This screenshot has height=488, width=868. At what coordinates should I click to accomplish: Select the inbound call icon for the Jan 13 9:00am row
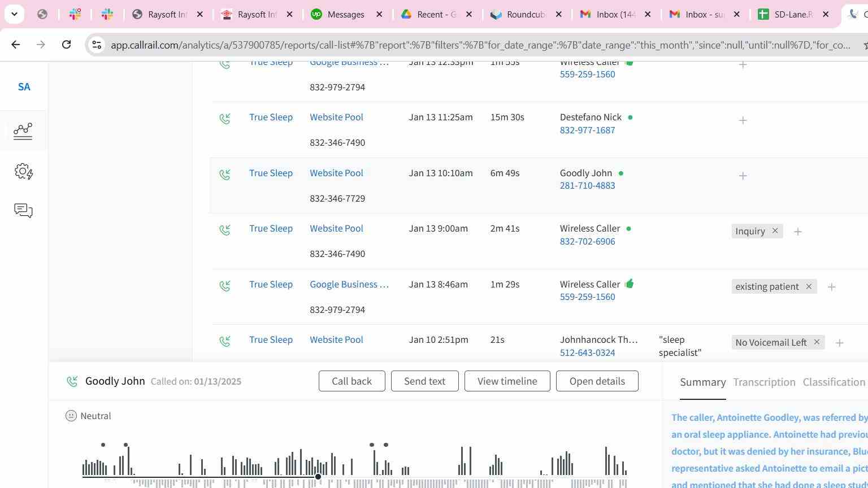225,230
